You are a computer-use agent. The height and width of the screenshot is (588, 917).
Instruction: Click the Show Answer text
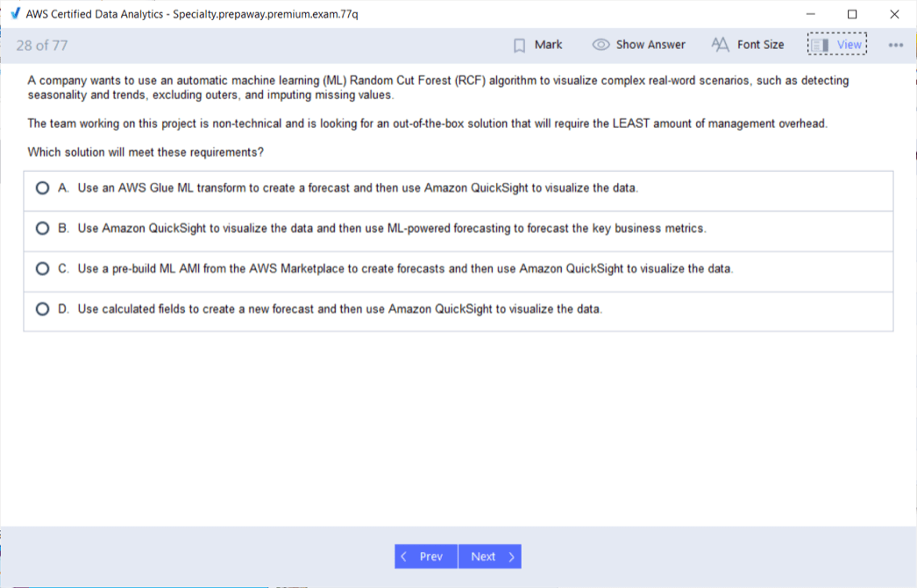pos(650,45)
